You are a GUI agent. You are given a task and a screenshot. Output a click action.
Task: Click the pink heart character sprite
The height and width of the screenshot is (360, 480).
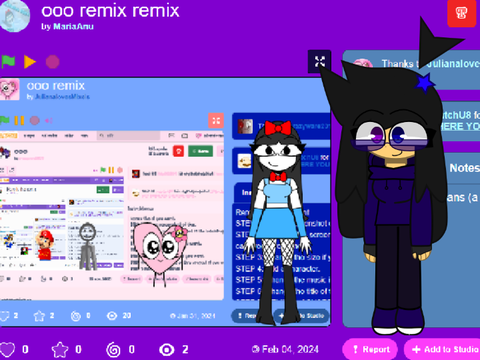tap(159, 248)
